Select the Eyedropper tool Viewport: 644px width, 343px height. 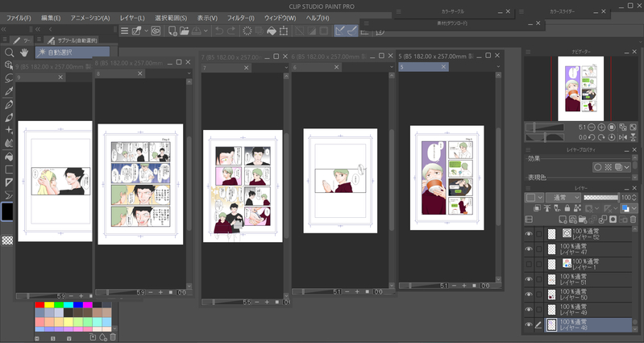click(9, 91)
